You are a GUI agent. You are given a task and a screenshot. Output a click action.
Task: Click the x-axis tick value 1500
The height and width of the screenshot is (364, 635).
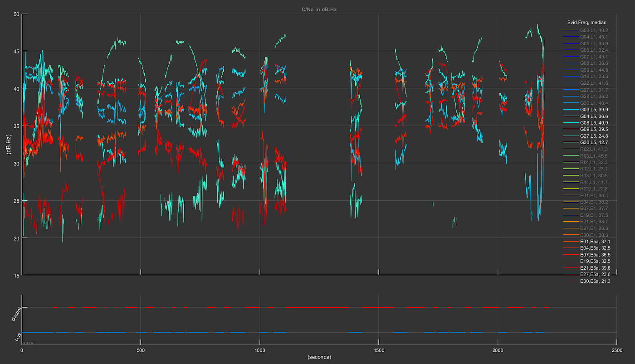click(379, 350)
